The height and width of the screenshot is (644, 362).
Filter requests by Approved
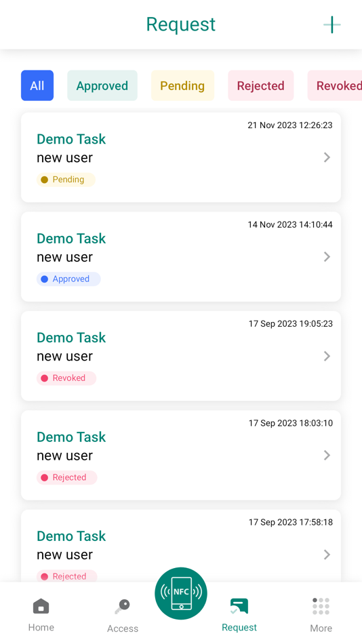click(x=102, y=85)
